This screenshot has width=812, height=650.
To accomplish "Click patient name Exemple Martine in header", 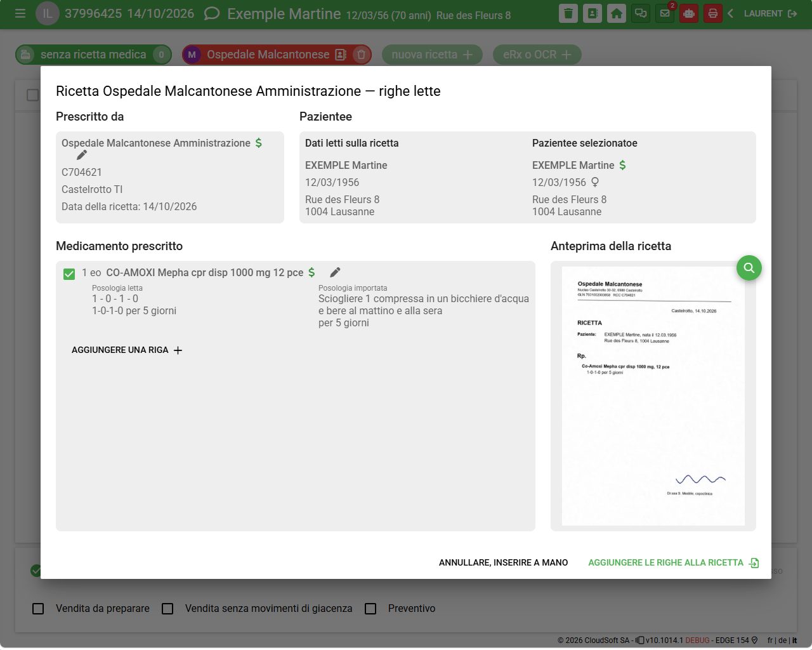I will [284, 13].
